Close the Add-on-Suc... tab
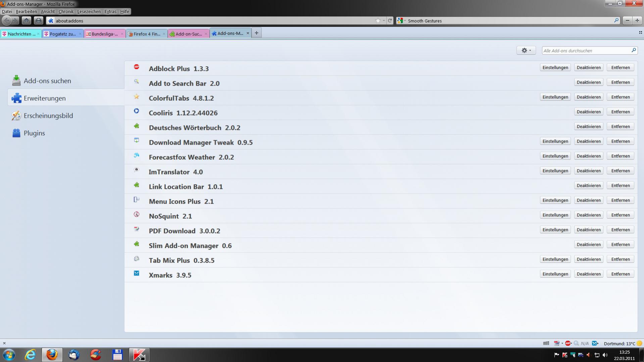Screen dimensions: 644x362 point(206,34)
